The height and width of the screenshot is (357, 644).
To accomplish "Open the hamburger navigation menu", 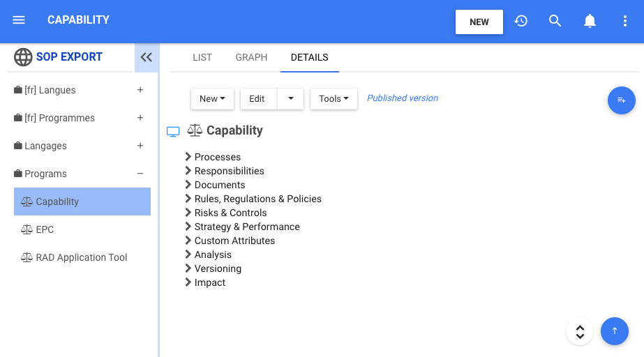I will pos(19,20).
